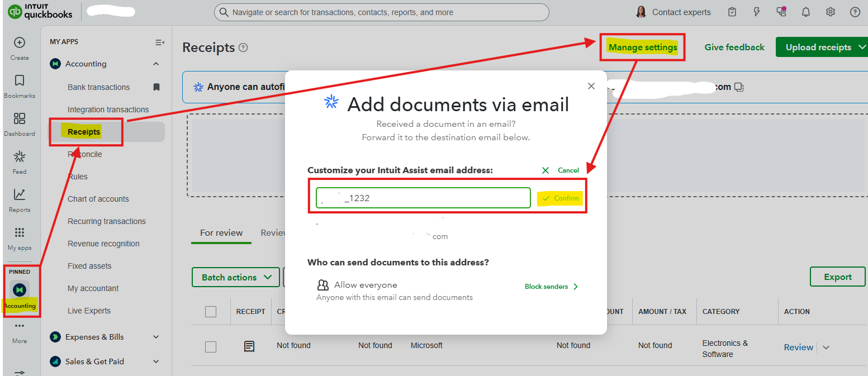Open Integration transactions menu item
The height and width of the screenshot is (376, 868).
[108, 110]
